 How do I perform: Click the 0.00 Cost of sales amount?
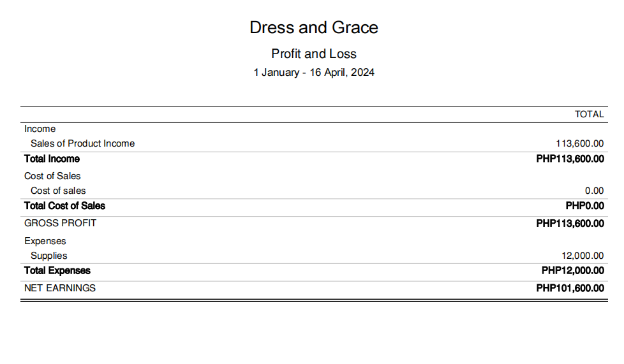pos(593,191)
